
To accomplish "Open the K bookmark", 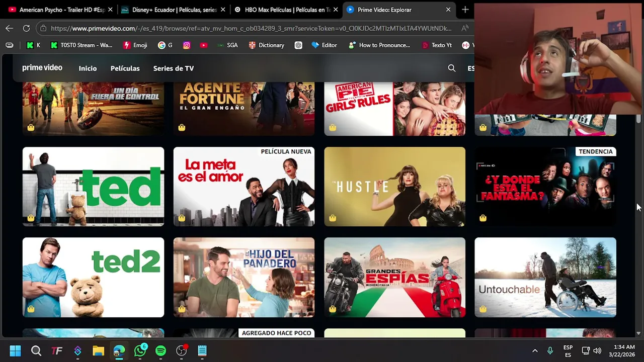I will [x=33, y=45].
